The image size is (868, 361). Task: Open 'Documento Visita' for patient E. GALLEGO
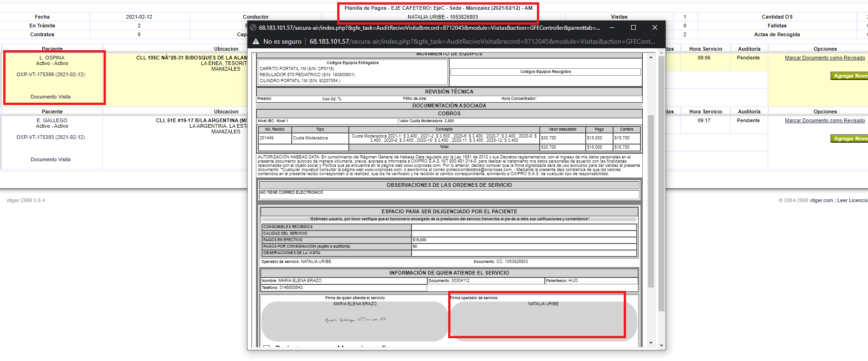(x=51, y=159)
